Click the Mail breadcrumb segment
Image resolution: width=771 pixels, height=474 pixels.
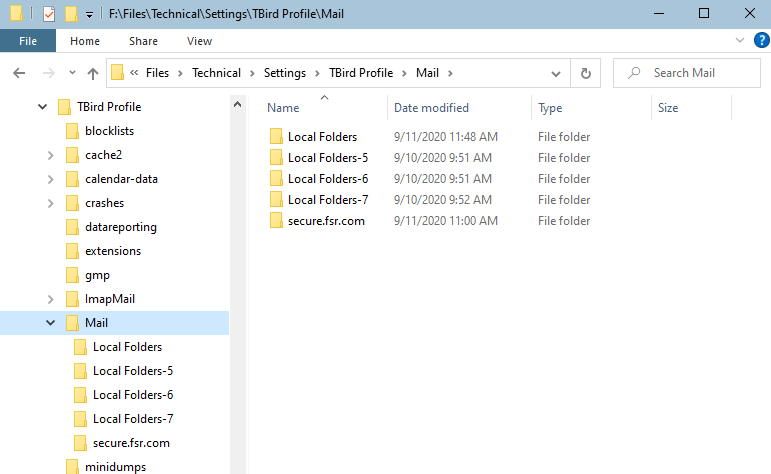click(x=427, y=73)
